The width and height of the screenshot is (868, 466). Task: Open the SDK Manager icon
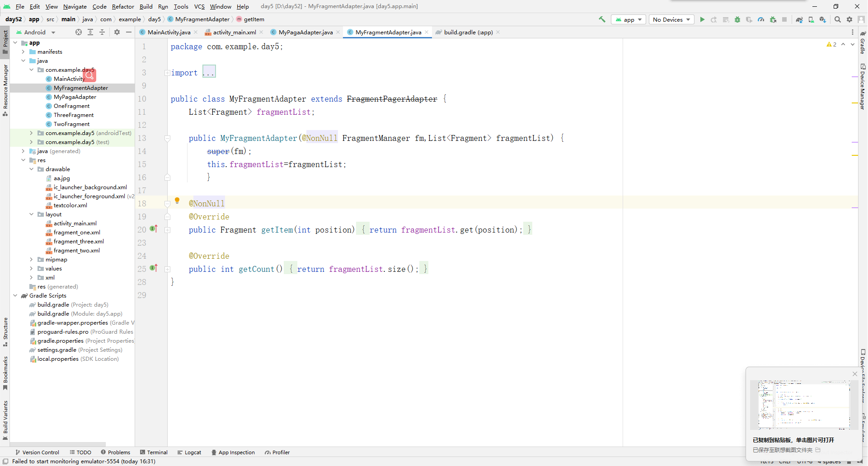click(x=823, y=19)
